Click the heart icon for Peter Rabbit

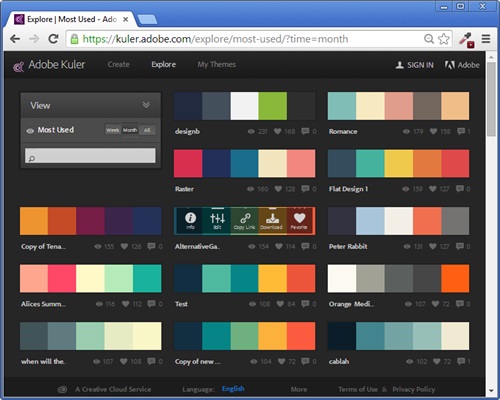tap(433, 246)
